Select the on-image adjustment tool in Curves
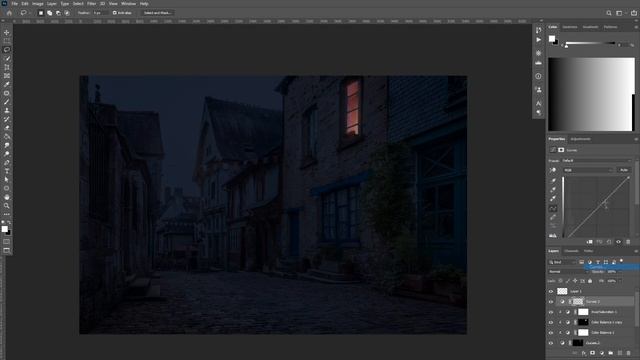640x360 pixels. [553, 170]
